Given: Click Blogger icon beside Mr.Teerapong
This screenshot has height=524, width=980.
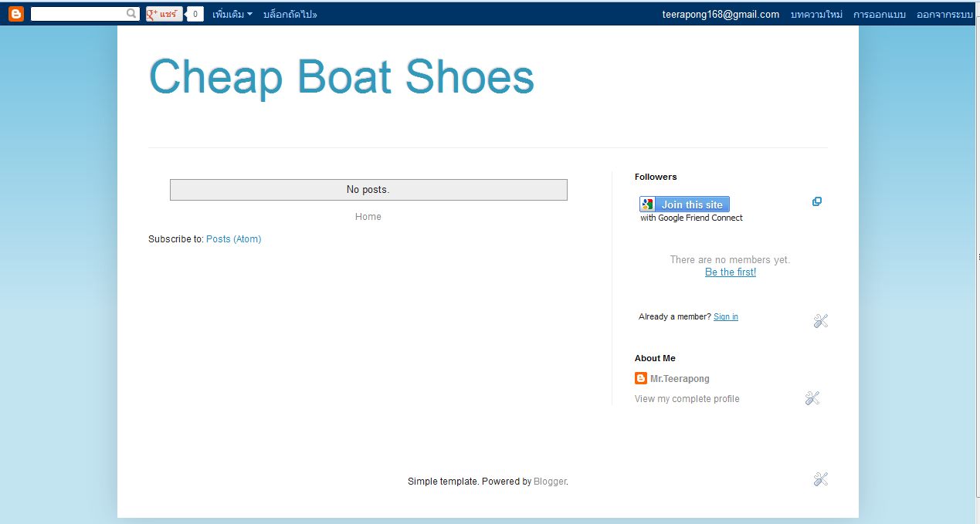Looking at the screenshot, I should (641, 378).
